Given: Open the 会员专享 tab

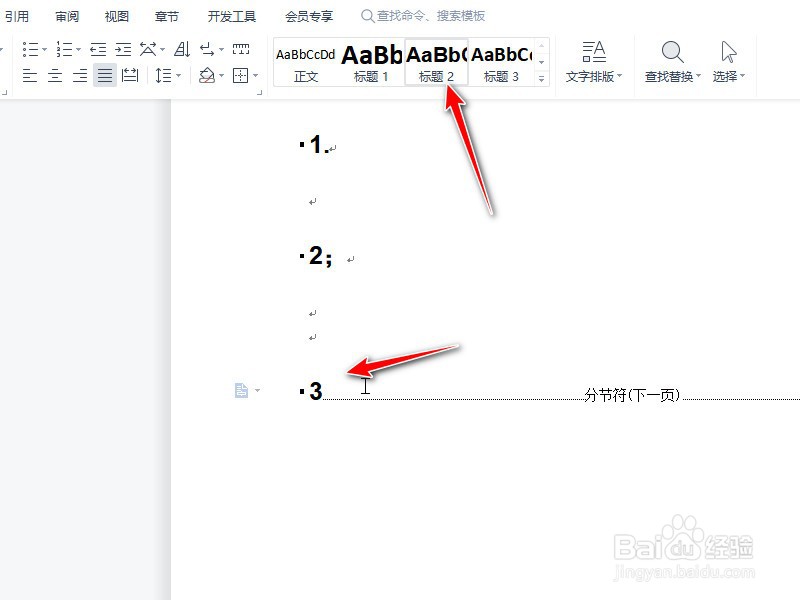Looking at the screenshot, I should [309, 16].
